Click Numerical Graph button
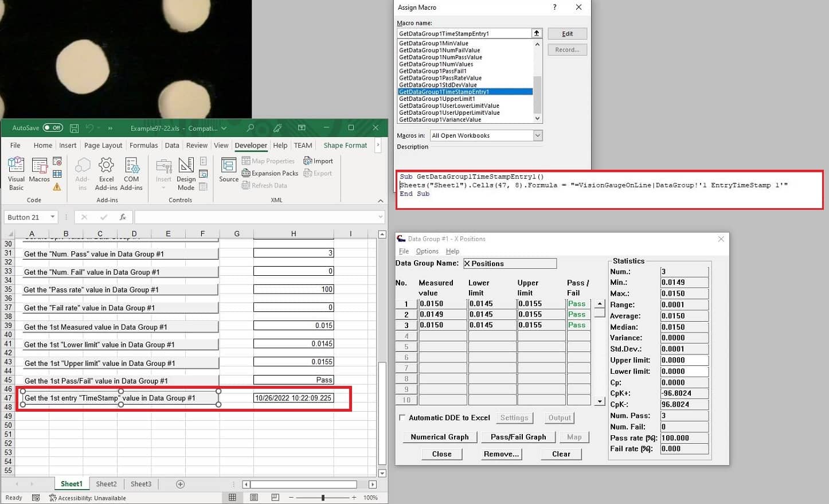The width and height of the screenshot is (829, 504). tap(440, 437)
